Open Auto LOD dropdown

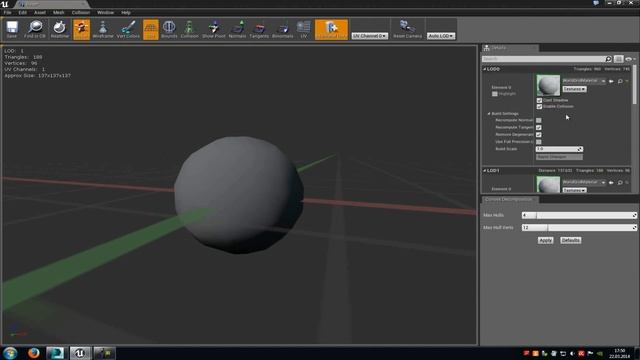point(441,36)
